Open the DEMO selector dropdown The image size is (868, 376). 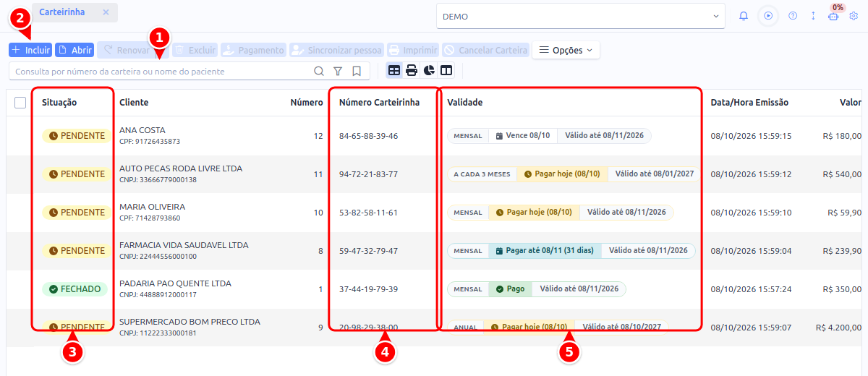(x=581, y=16)
